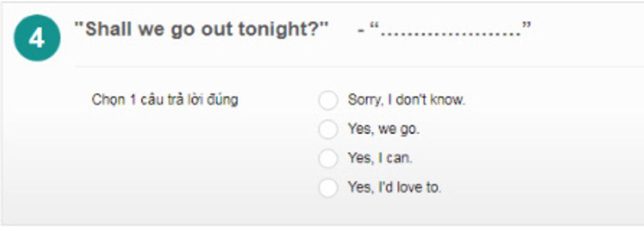The width and height of the screenshot is (644, 243).
Task: Click the white number "4" inside the circle
Action: click(37, 39)
